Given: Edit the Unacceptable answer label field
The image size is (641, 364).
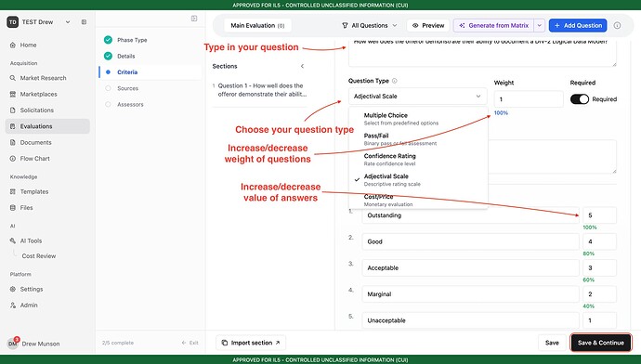Looking at the screenshot, I should 470,320.
